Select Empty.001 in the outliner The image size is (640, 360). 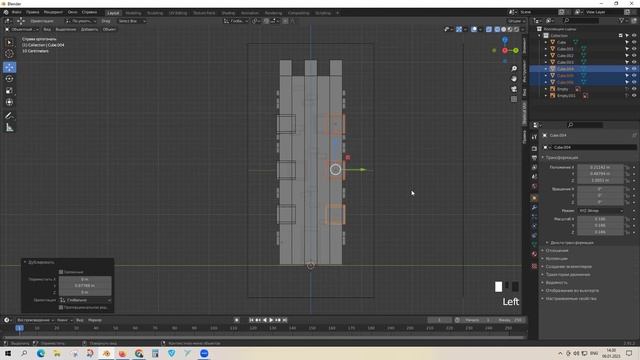pyautogui.click(x=566, y=96)
